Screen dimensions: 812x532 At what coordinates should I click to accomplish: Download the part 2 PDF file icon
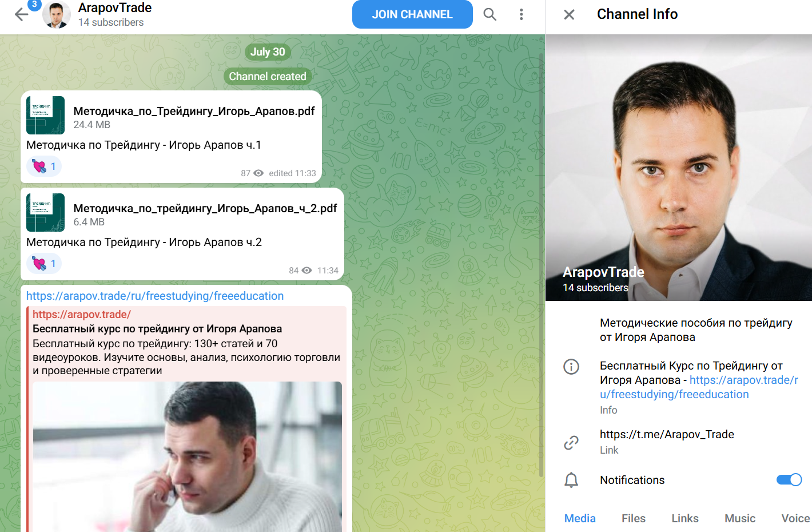[46, 213]
